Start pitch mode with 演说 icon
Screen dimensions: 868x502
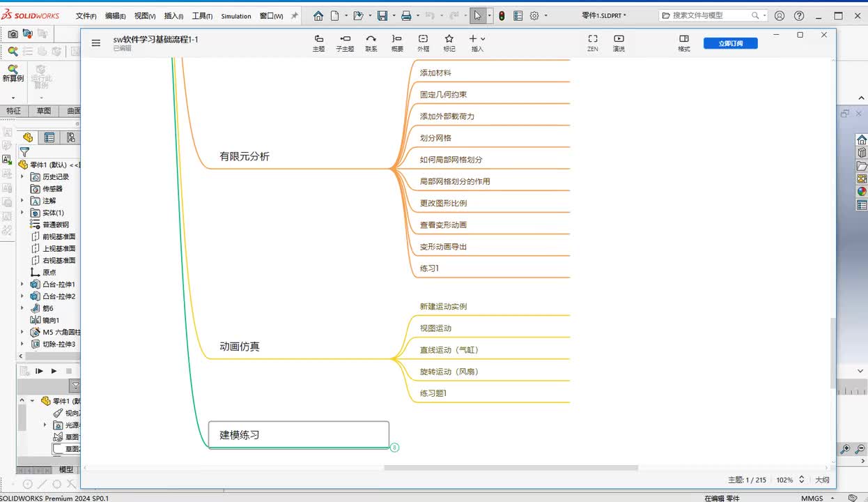[619, 43]
